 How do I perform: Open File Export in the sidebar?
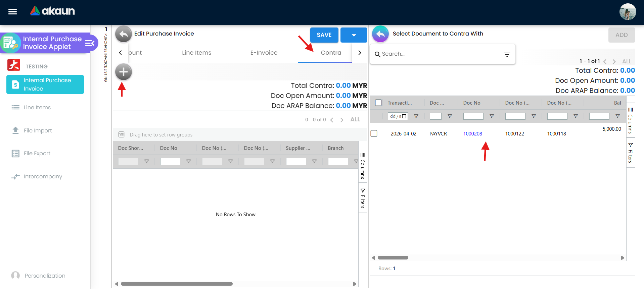pos(37,153)
